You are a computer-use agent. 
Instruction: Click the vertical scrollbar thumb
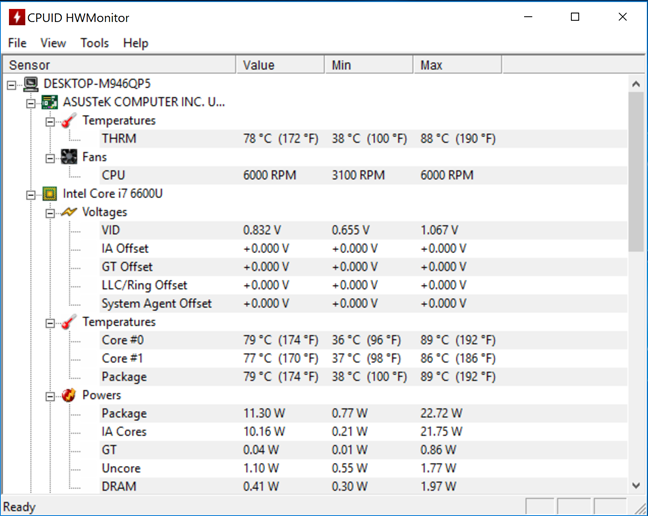(x=636, y=171)
